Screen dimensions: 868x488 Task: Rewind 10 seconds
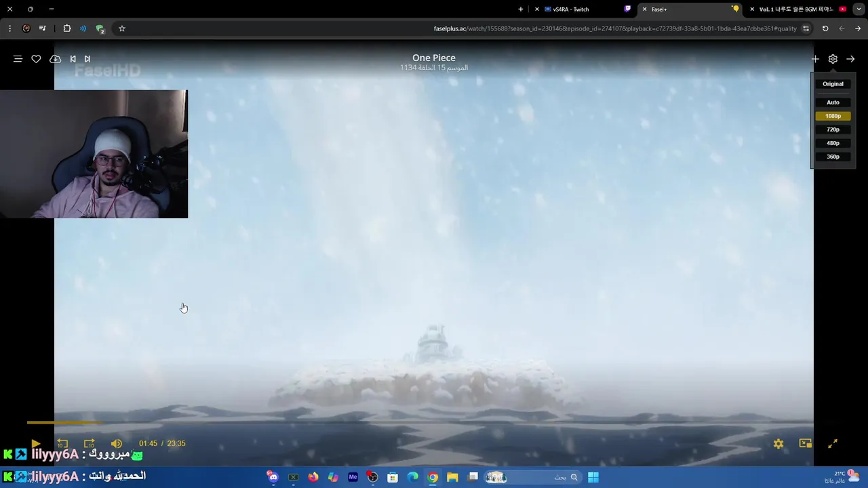(62, 443)
